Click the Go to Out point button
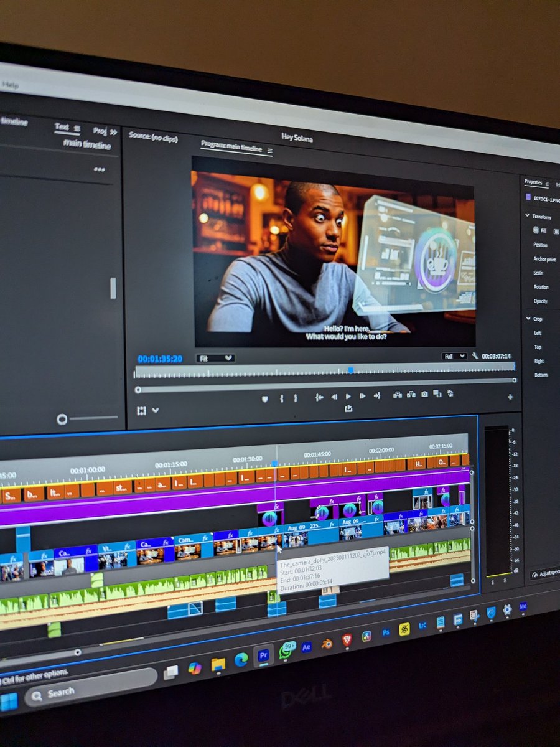Viewport: 560px width, 747px height. point(377,396)
